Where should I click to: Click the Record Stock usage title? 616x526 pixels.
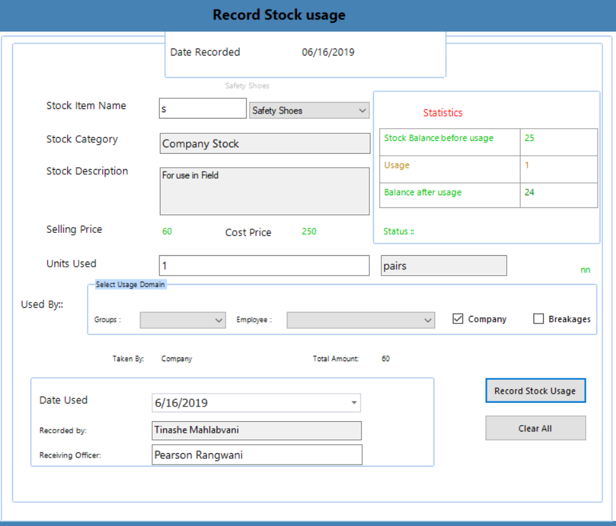(x=279, y=15)
